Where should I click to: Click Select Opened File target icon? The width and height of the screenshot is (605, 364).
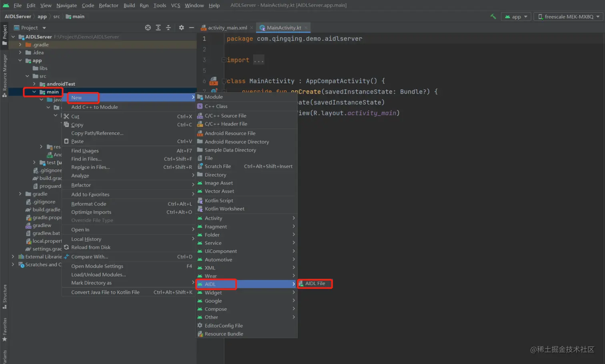148,28
